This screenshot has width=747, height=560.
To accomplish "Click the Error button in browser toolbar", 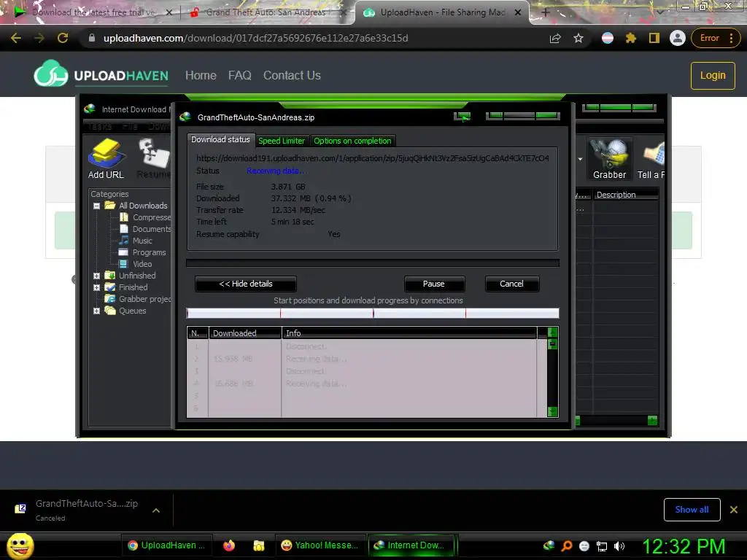I will pos(709,38).
